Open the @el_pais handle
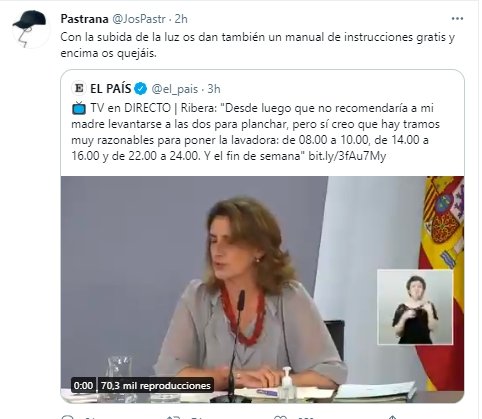Screen dimensions: 482x419 point(175,89)
